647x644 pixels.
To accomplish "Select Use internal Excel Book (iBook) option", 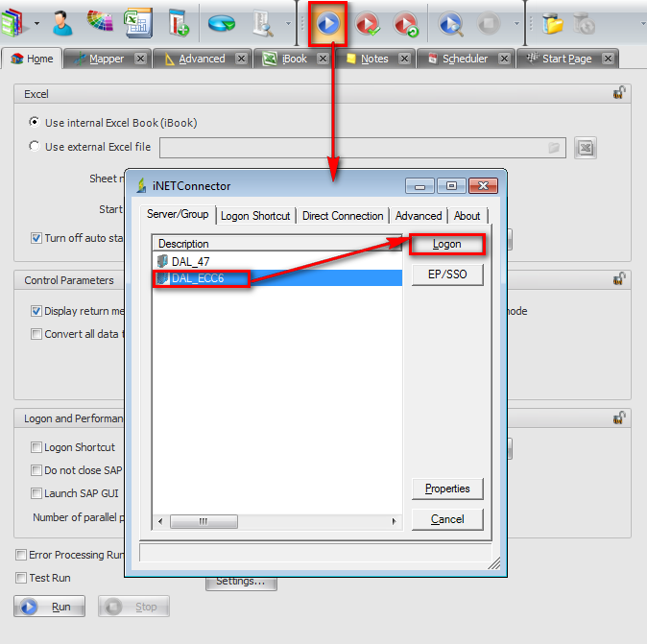I will click(x=35, y=122).
